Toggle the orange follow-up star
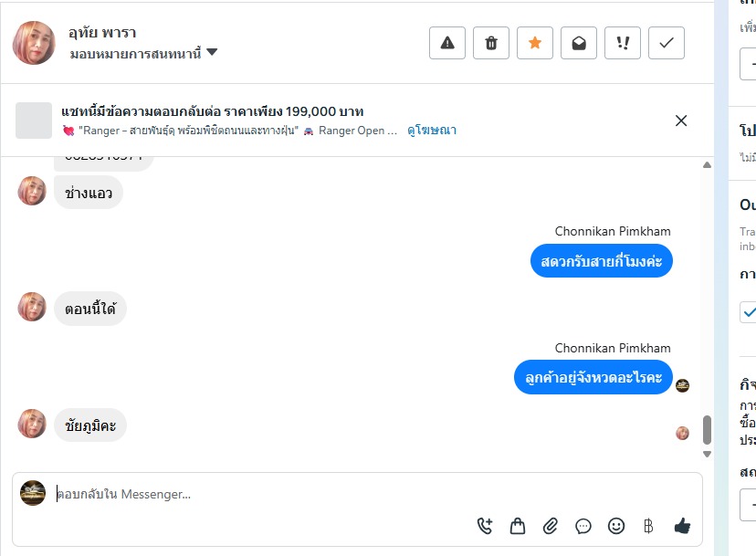Image resolution: width=756 pixels, height=556 pixels. [x=535, y=43]
